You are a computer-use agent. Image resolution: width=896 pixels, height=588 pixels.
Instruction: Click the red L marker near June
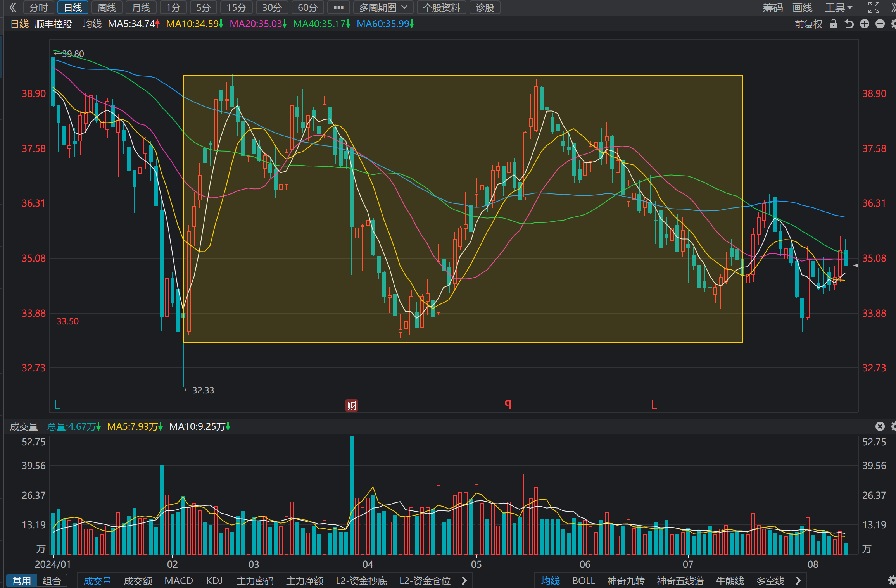point(654,405)
